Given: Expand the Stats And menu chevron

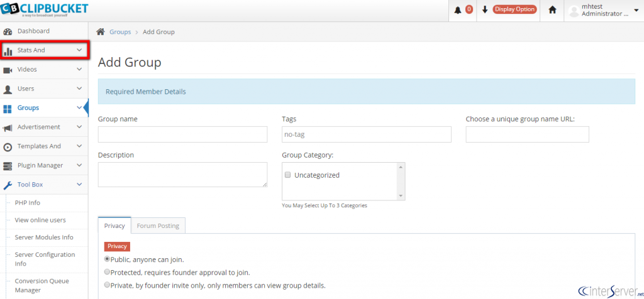Looking at the screenshot, I should pos(79,50).
